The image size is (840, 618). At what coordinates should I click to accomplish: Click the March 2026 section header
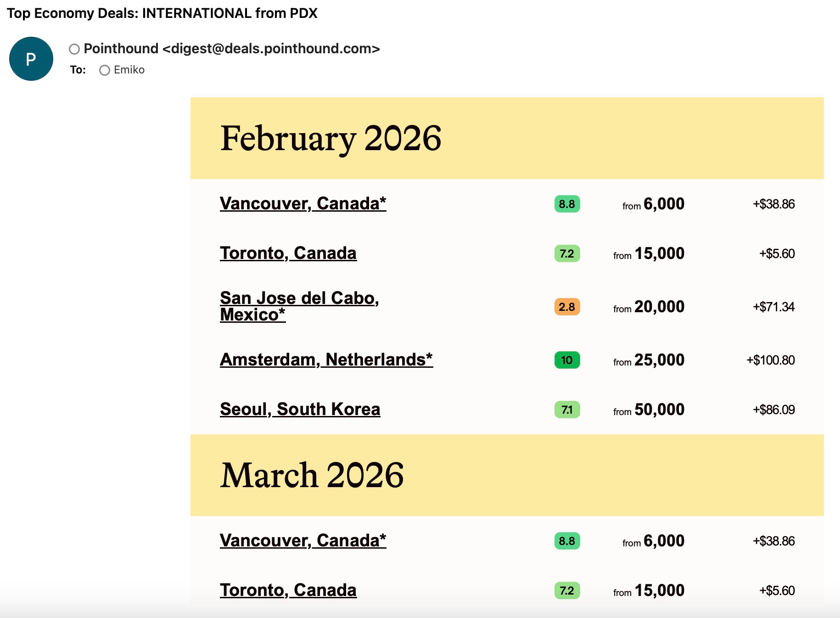click(x=312, y=475)
